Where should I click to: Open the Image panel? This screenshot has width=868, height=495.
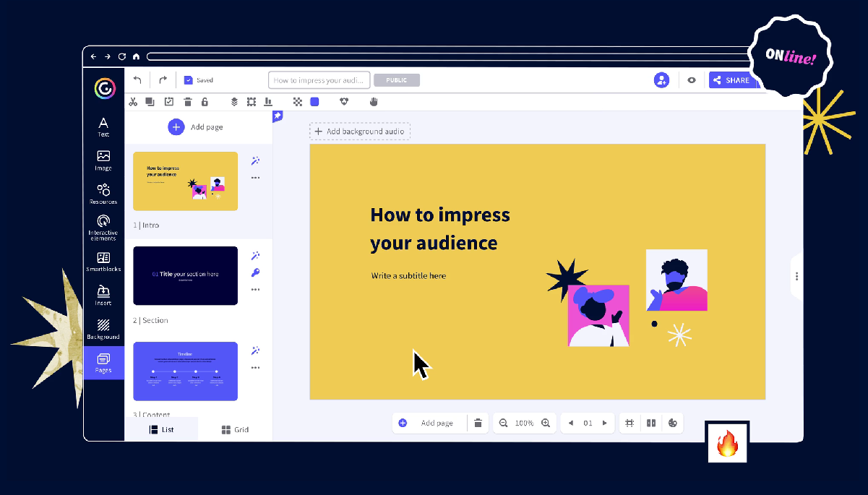pyautogui.click(x=103, y=160)
